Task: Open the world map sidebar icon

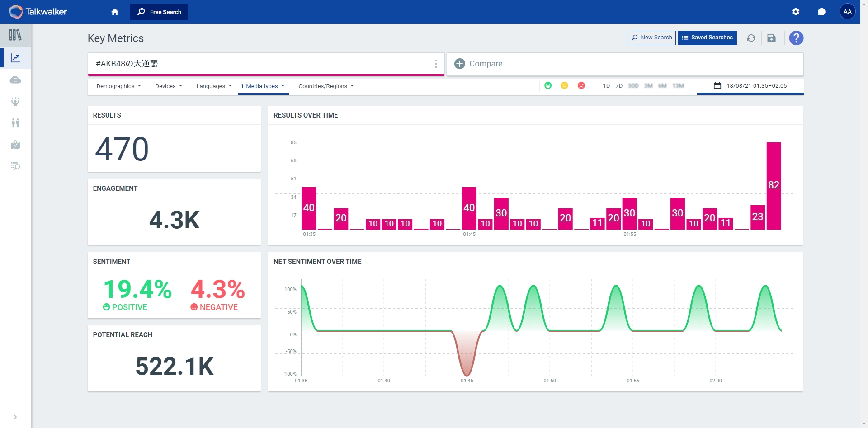Action: click(x=15, y=145)
